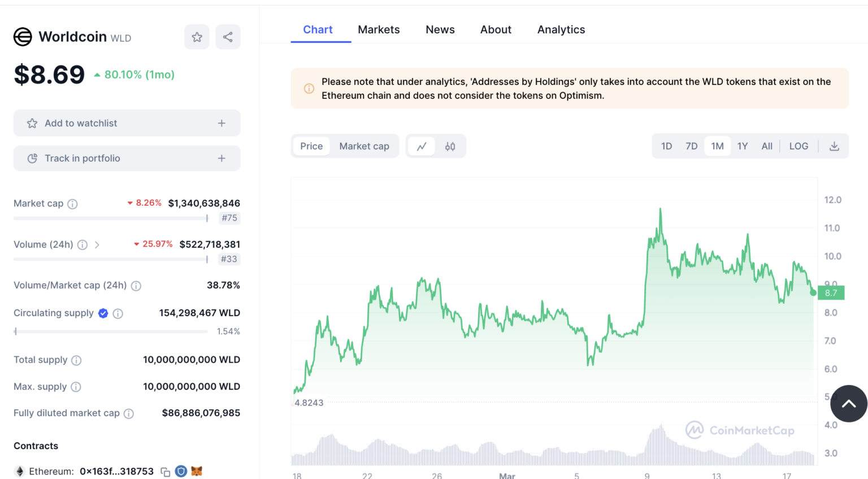Toggle the LOG scale option
The width and height of the screenshot is (868, 479).
[x=798, y=146]
